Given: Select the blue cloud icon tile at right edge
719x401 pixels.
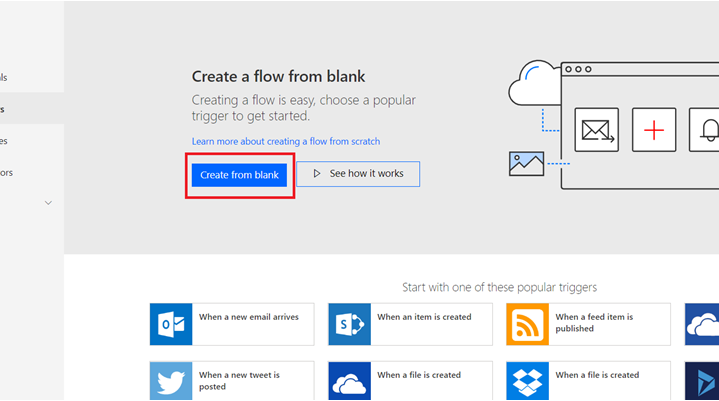Looking at the screenshot, I should click(702, 324).
